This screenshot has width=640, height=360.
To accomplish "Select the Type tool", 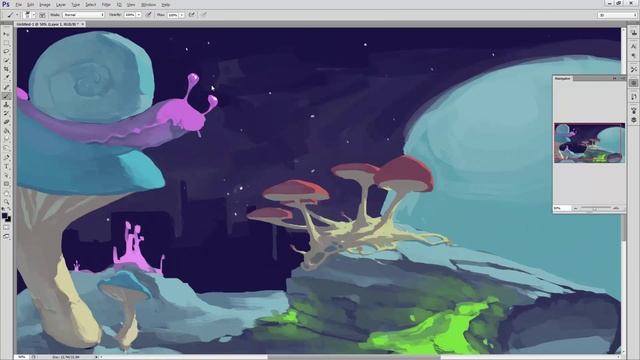I will [6, 167].
